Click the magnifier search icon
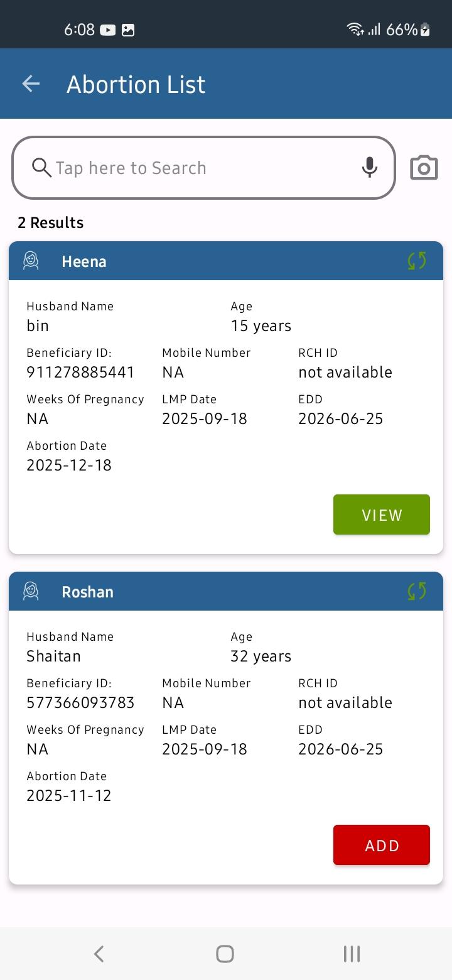Image resolution: width=452 pixels, height=980 pixels. tap(41, 168)
